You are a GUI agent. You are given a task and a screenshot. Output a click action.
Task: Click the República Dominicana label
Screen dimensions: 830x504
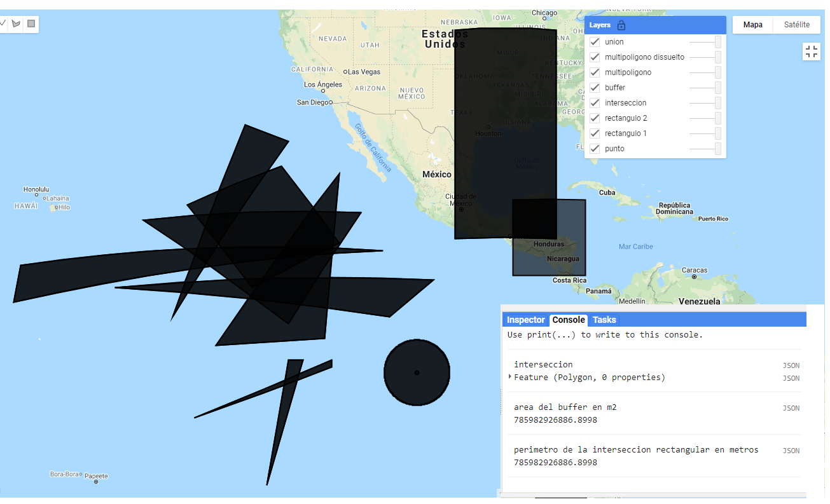[674, 208]
